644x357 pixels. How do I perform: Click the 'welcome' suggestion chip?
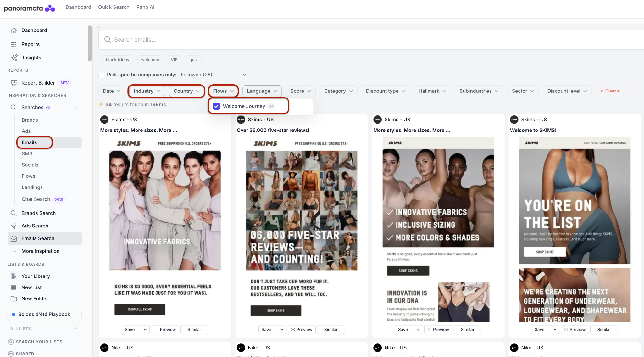tap(150, 60)
